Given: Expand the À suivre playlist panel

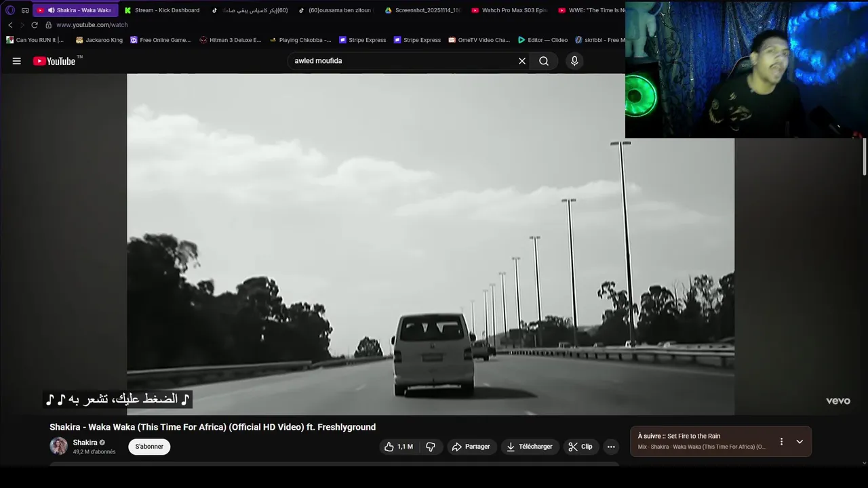Looking at the screenshot, I should 800,441.
